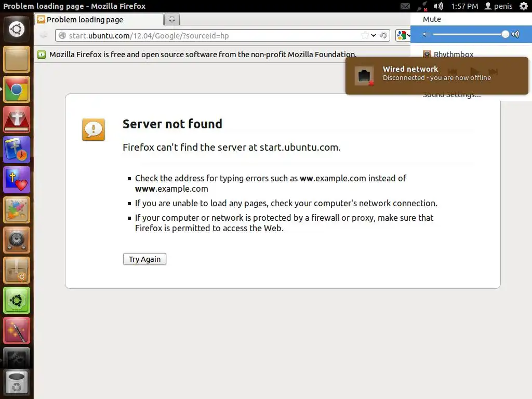Select the Problem loading page tab
The height and width of the screenshot is (399, 532).
(99, 19)
